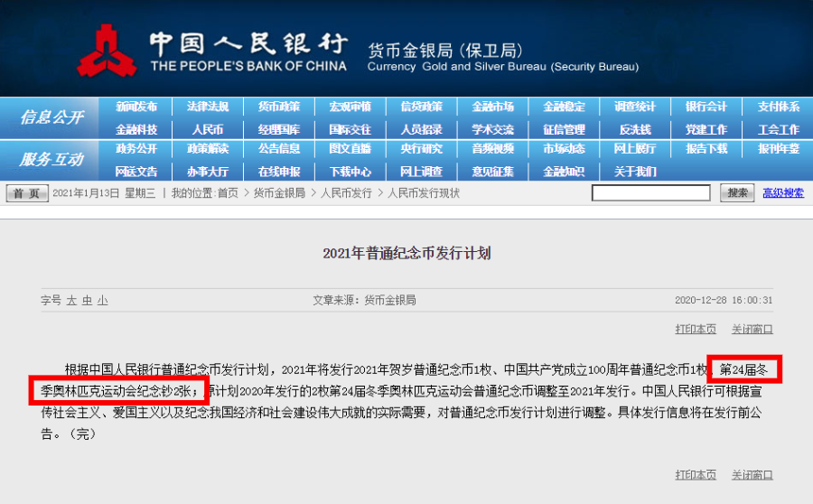Click 关闭窗口 link after the article end
Screen dimensions: 813x504
pyautogui.click(x=752, y=475)
